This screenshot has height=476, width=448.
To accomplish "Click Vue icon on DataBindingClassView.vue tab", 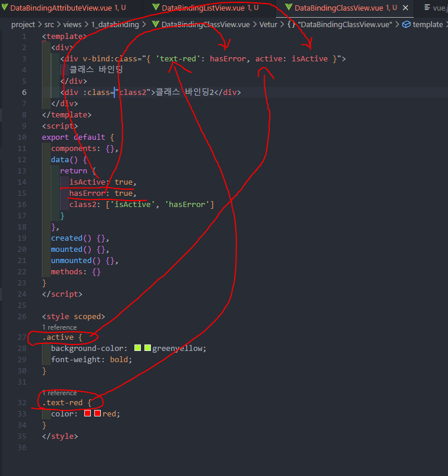I will [288, 7].
